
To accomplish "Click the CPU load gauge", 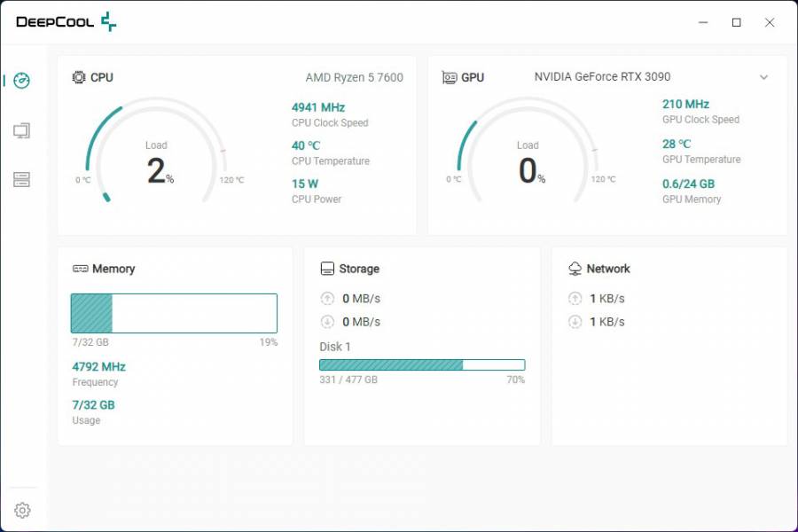I will tap(156, 150).
